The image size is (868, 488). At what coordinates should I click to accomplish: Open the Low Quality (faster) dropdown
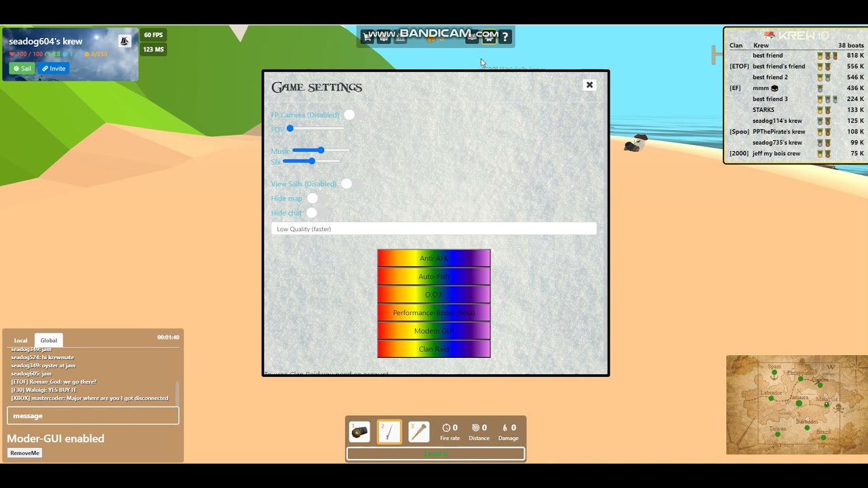[x=434, y=229]
